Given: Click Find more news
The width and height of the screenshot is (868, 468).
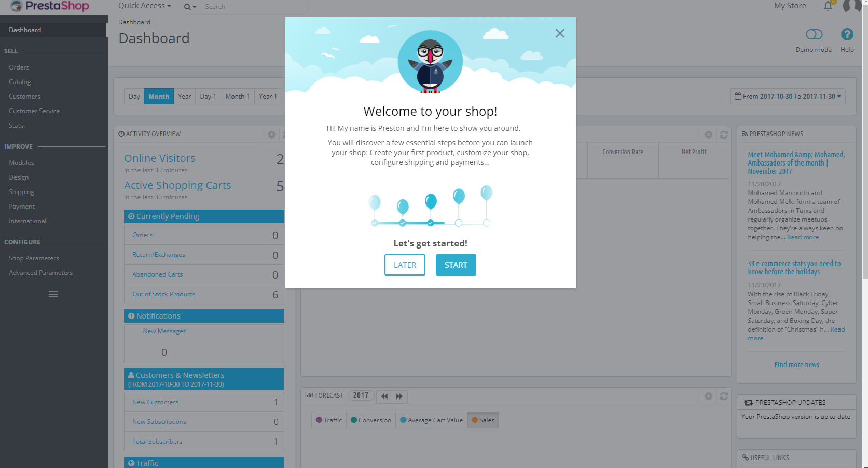Looking at the screenshot, I should pyautogui.click(x=797, y=365).
